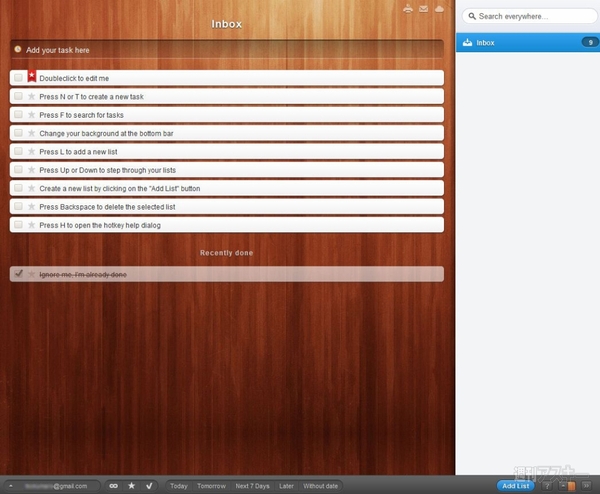Screen dimensions: 600x494
Task: Focus the 'Search everywhere' box
Action: coord(530,16)
